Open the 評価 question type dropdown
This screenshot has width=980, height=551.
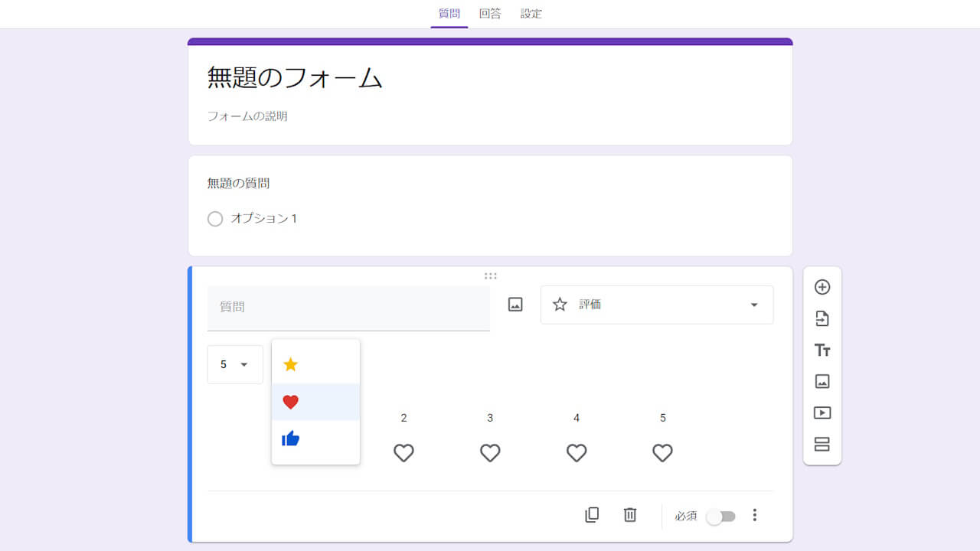click(656, 305)
